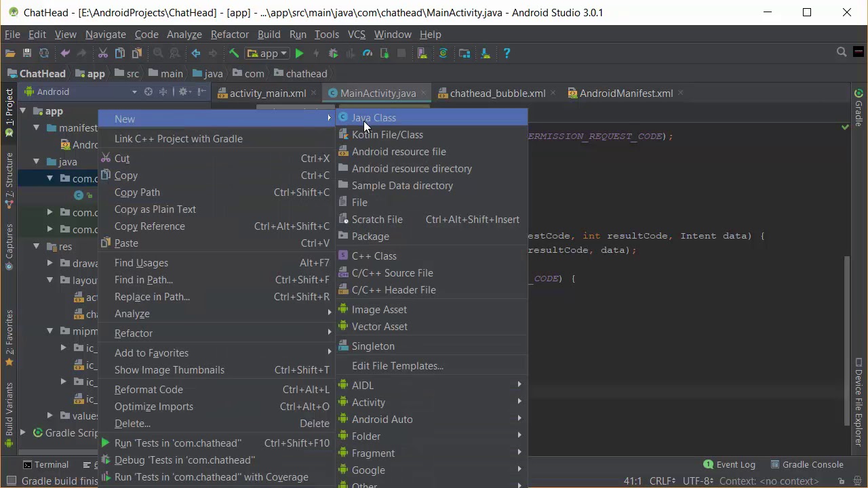Click the Cut scissors toolbar icon
This screenshot has height=488, width=868.
(x=103, y=53)
